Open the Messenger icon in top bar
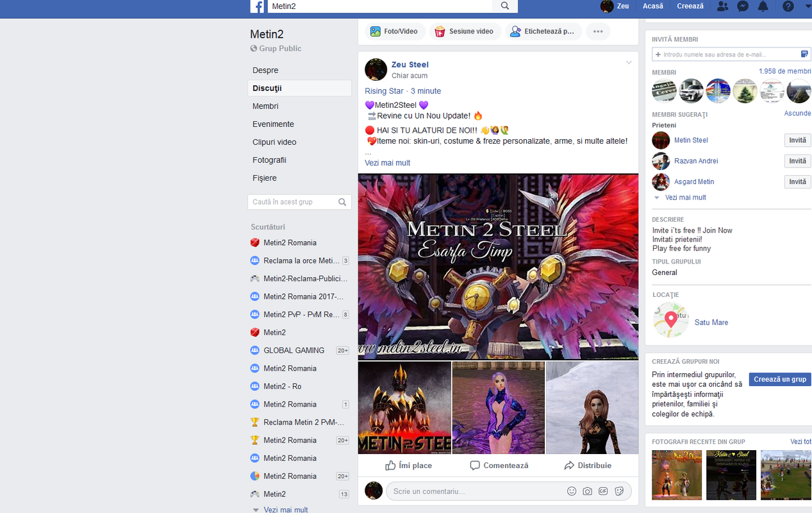The image size is (812, 513). coord(743,6)
